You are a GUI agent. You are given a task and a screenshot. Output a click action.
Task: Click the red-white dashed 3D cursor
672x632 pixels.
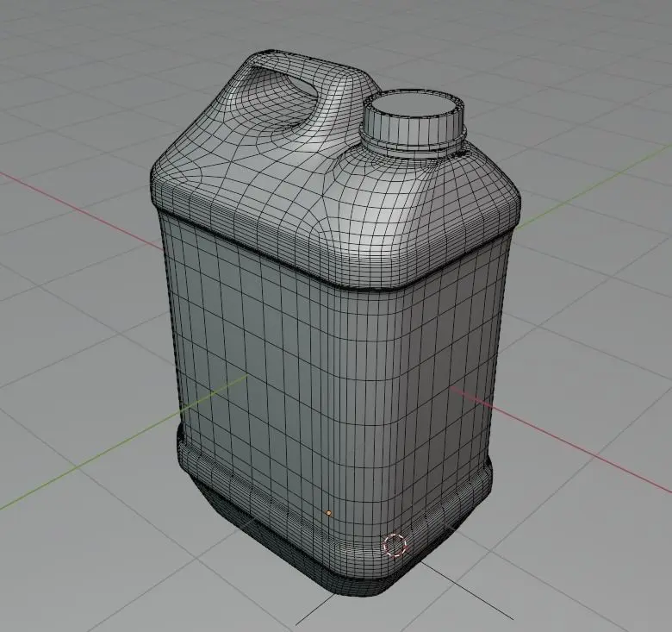[395, 545]
